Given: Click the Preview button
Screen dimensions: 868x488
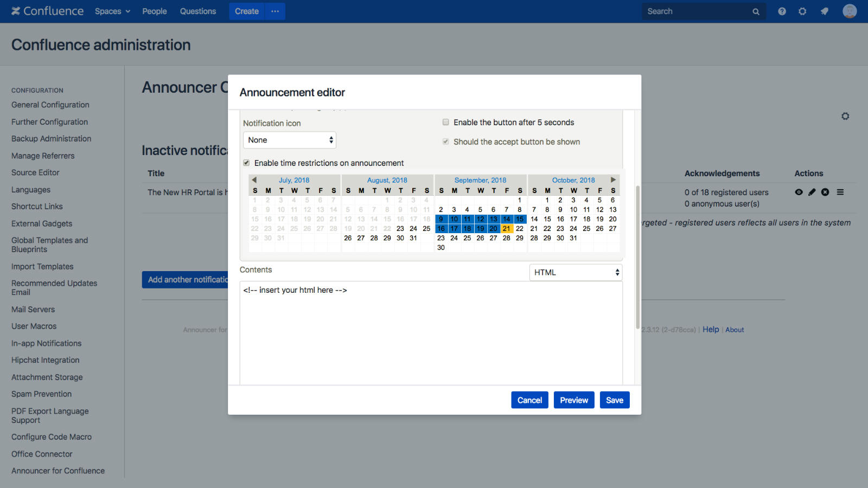Looking at the screenshot, I should click(x=574, y=400).
